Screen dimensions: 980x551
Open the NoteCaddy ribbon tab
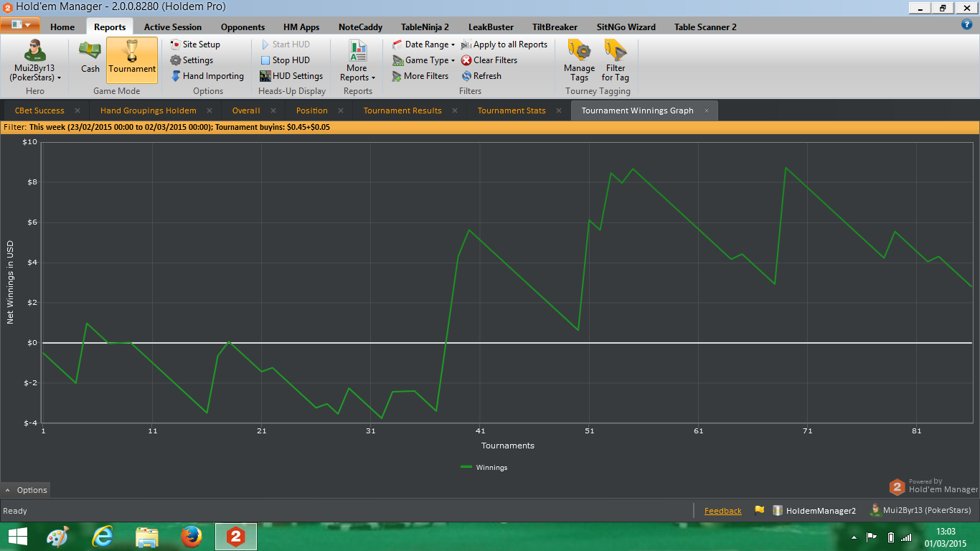[360, 27]
